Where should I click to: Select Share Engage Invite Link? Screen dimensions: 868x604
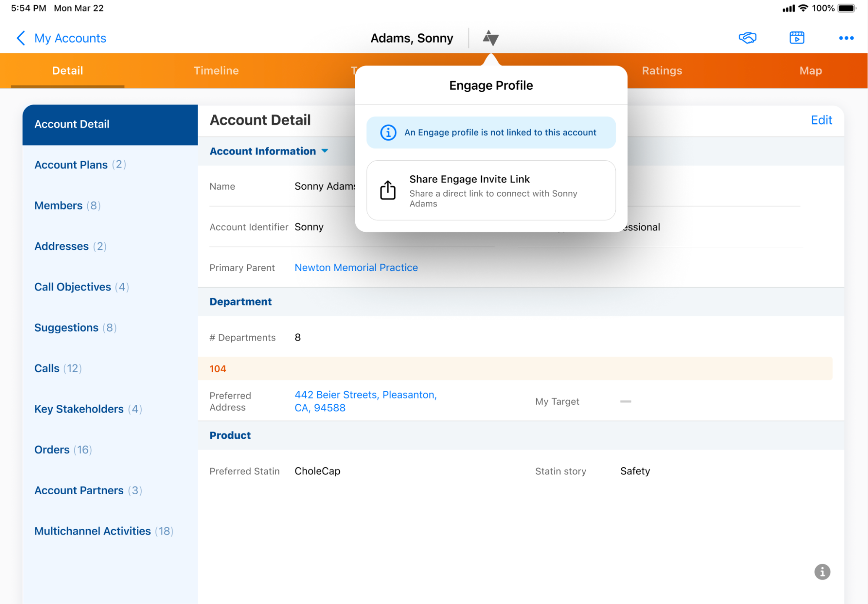click(491, 190)
